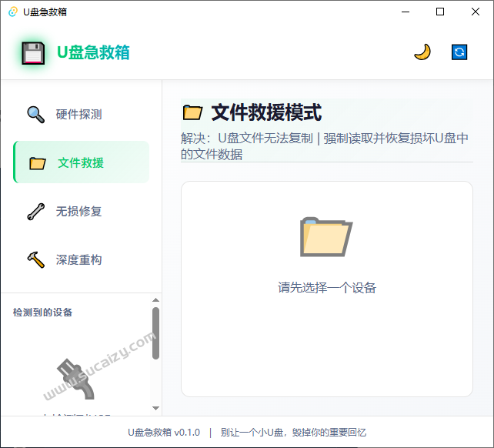This screenshot has height=448, width=494.
Task: Click the large folder placeholder icon
Action: click(326, 237)
